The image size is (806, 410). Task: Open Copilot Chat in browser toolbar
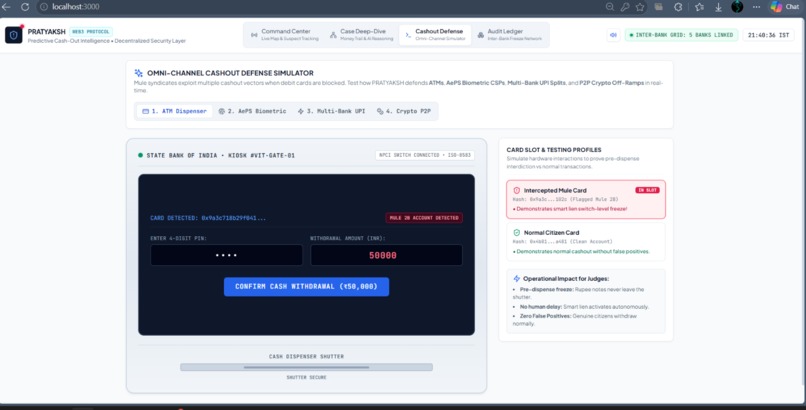pos(784,7)
